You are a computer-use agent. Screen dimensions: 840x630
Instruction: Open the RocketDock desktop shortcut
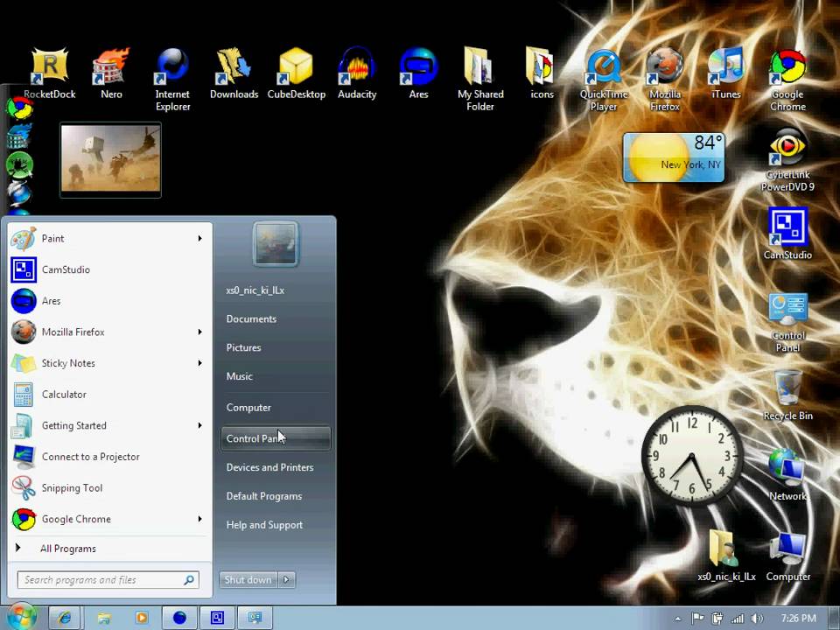pos(49,73)
